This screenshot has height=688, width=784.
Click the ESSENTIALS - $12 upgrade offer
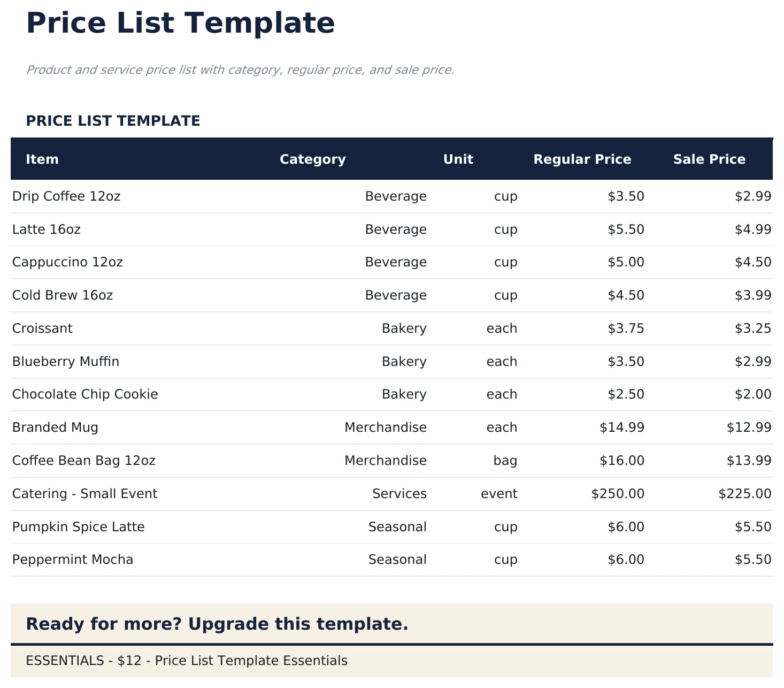tap(187, 660)
